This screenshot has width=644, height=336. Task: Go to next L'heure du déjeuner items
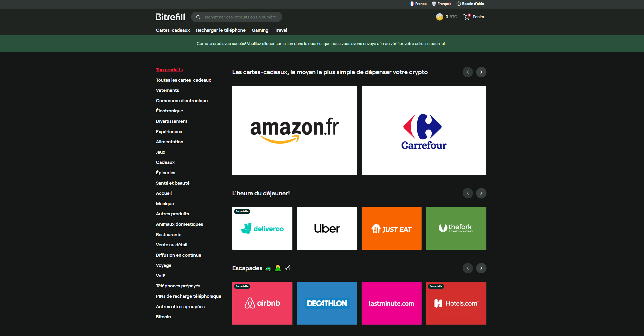point(481,193)
